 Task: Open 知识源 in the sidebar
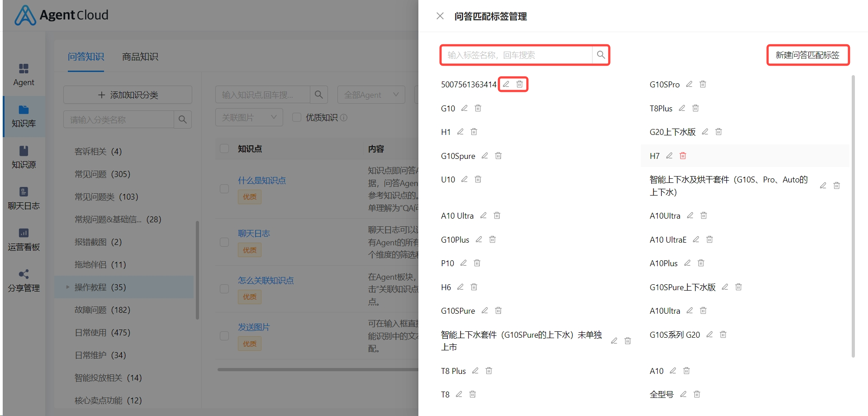pyautogui.click(x=24, y=157)
